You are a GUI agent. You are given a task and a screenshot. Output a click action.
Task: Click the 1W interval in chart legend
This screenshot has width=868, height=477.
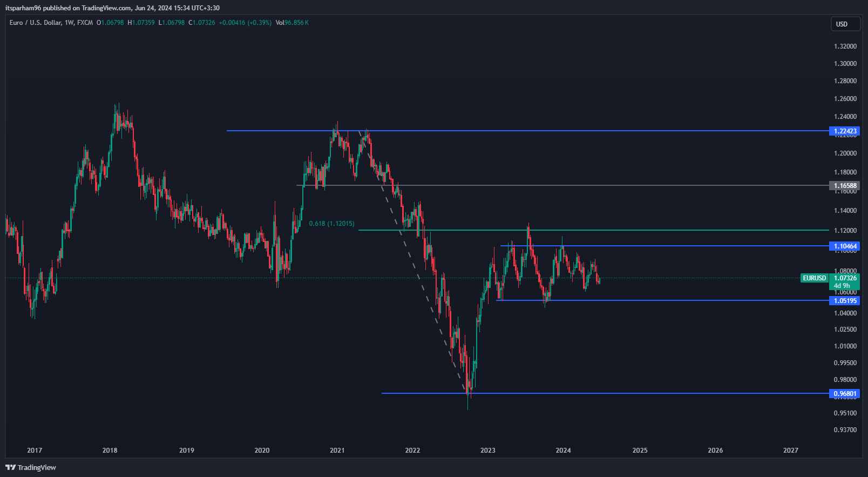pyautogui.click(x=69, y=23)
